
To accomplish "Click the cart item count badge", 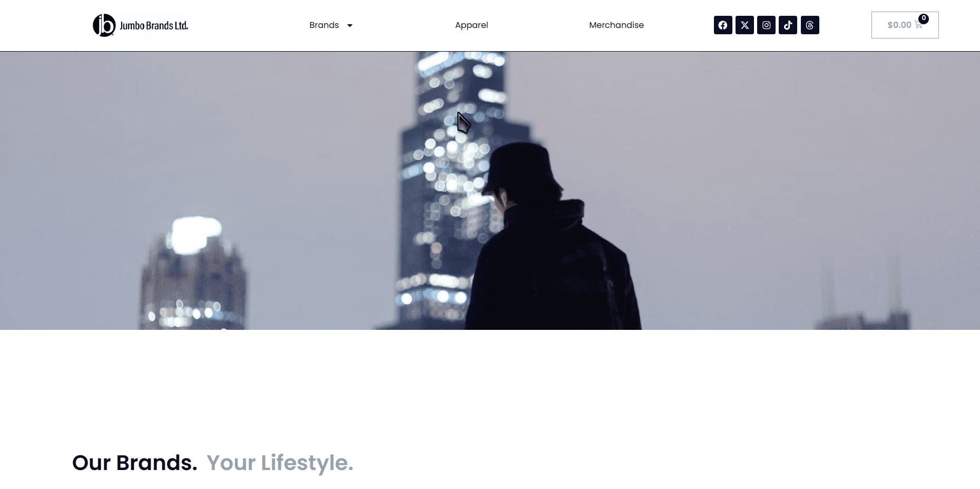I will (x=924, y=18).
